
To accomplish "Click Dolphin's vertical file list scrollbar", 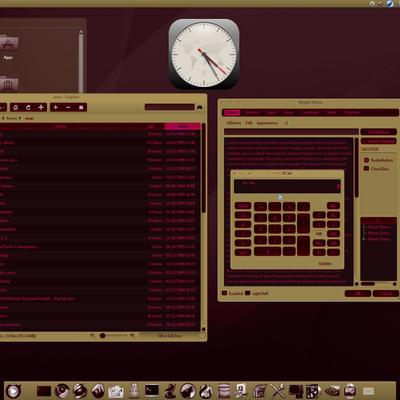I will point(204,167).
